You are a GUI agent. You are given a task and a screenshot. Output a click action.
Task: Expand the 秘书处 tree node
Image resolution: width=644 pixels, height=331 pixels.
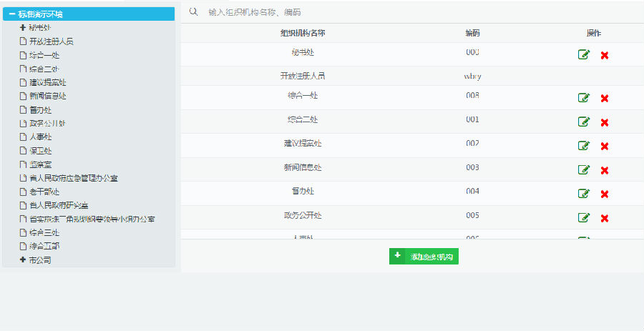23,27
